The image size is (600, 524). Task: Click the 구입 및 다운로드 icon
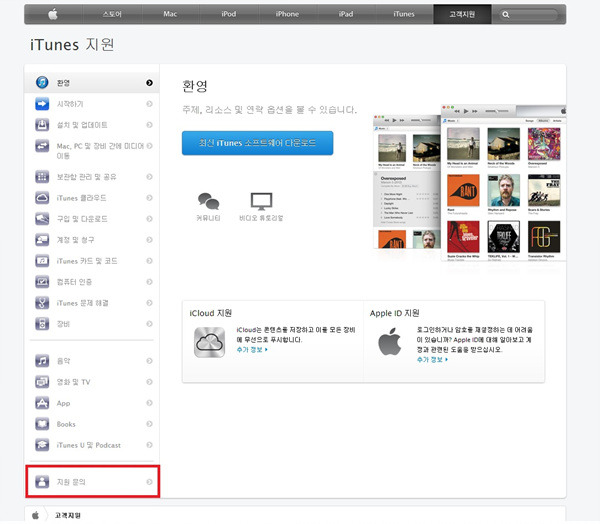click(42, 219)
